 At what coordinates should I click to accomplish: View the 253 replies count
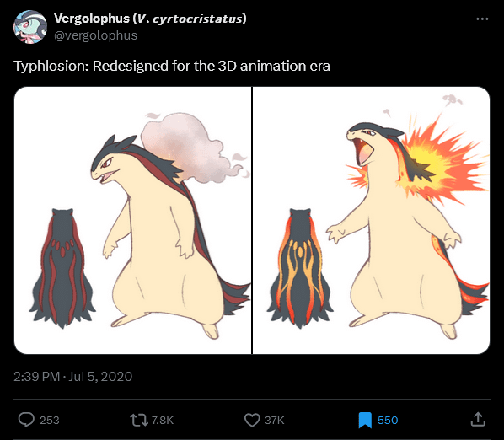click(x=50, y=420)
